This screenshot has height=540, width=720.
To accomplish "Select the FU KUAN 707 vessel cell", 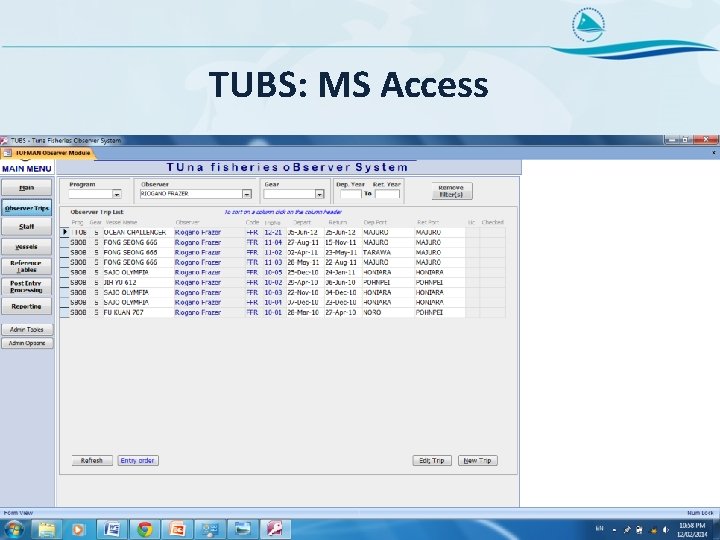I will [138, 312].
